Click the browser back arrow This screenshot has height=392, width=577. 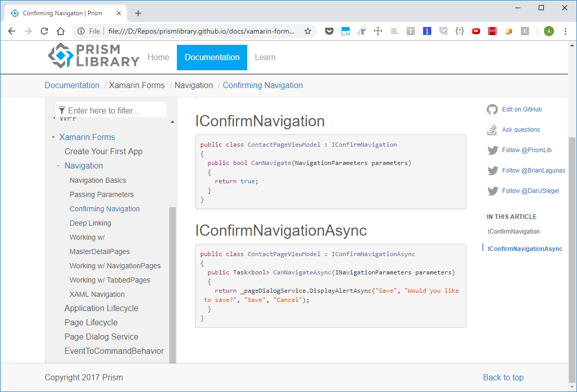point(12,31)
